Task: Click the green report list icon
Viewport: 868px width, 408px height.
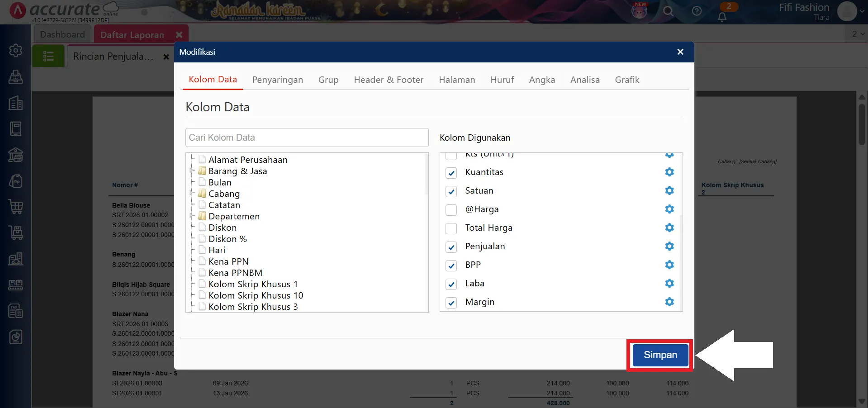Action: click(48, 57)
